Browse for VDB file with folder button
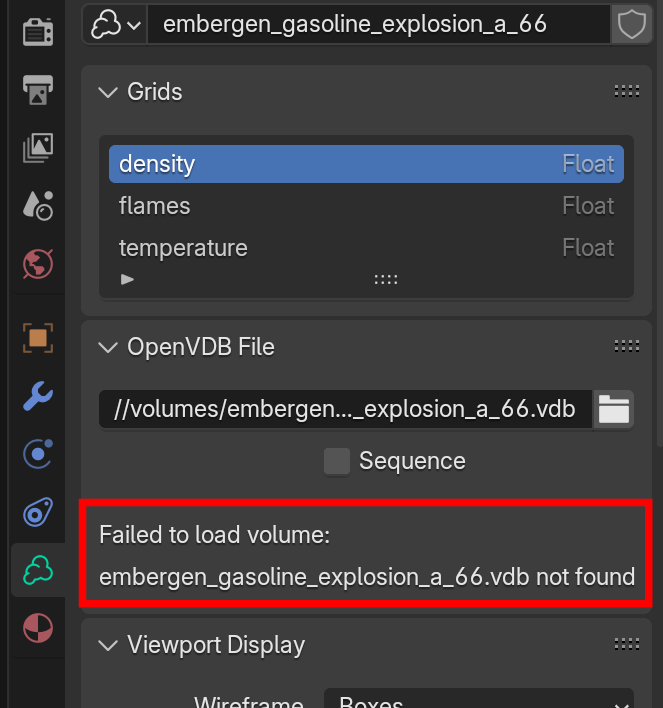Image resolution: width=663 pixels, height=708 pixels. coord(613,409)
